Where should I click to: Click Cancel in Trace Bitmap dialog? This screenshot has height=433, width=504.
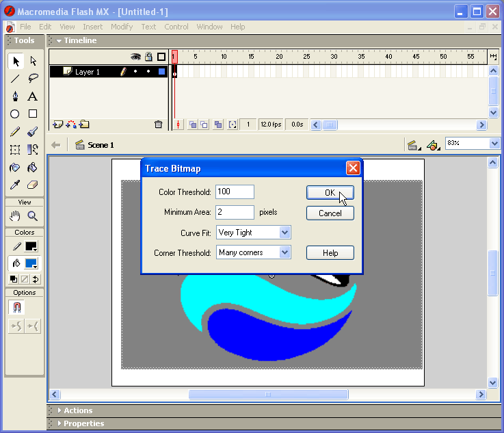(x=330, y=213)
